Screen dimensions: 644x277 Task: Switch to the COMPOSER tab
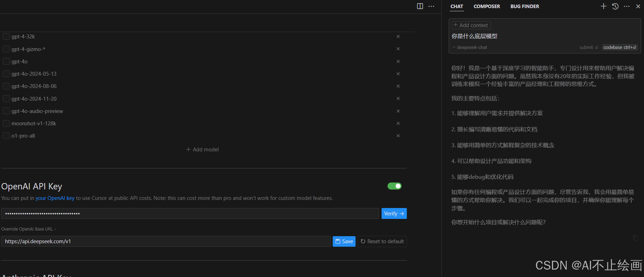click(487, 6)
